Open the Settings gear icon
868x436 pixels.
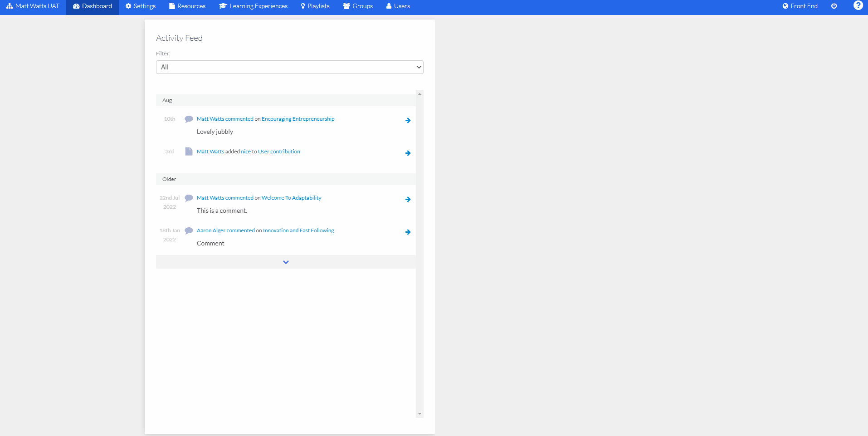(128, 6)
